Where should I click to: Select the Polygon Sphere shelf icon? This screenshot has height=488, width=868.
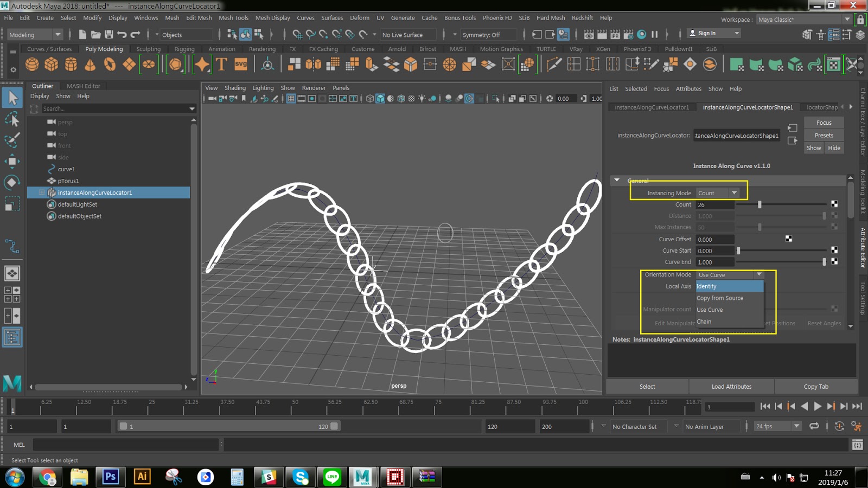coord(32,65)
